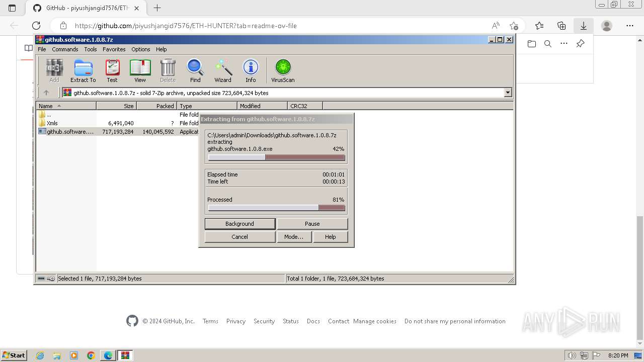Open the Options menu
This screenshot has height=362, width=644.
coord(141,49)
